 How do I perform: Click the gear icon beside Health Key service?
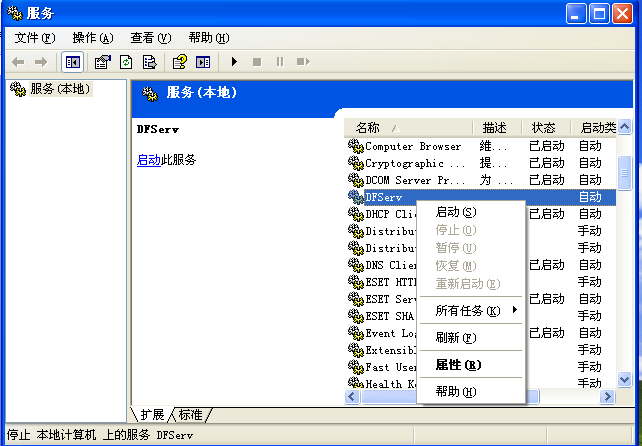point(355,384)
